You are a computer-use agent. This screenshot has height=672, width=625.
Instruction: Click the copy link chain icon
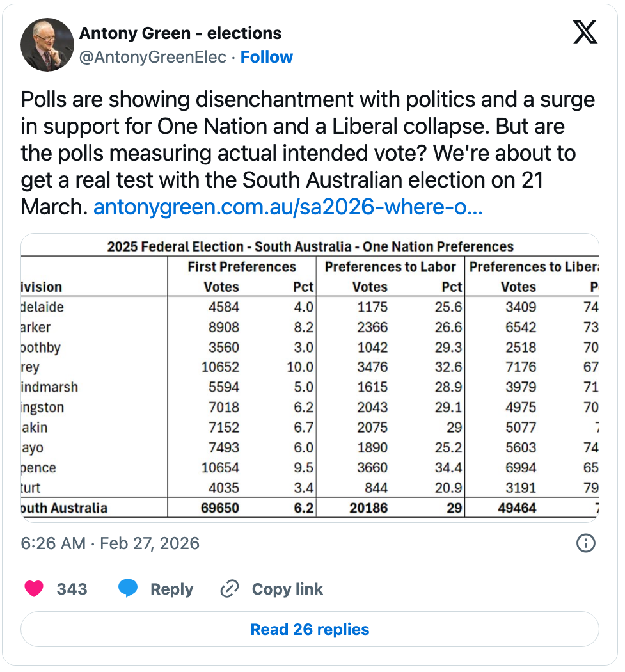pos(229,589)
